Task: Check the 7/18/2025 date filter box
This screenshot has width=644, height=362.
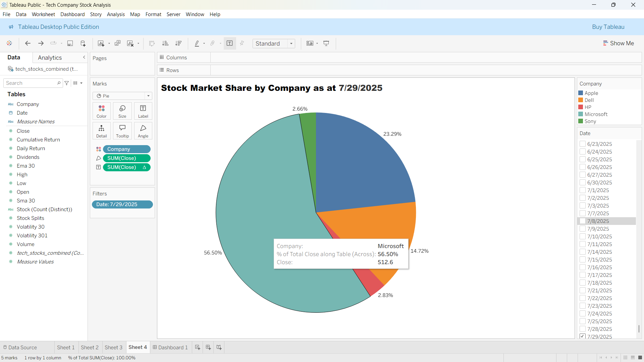Action: (x=583, y=283)
